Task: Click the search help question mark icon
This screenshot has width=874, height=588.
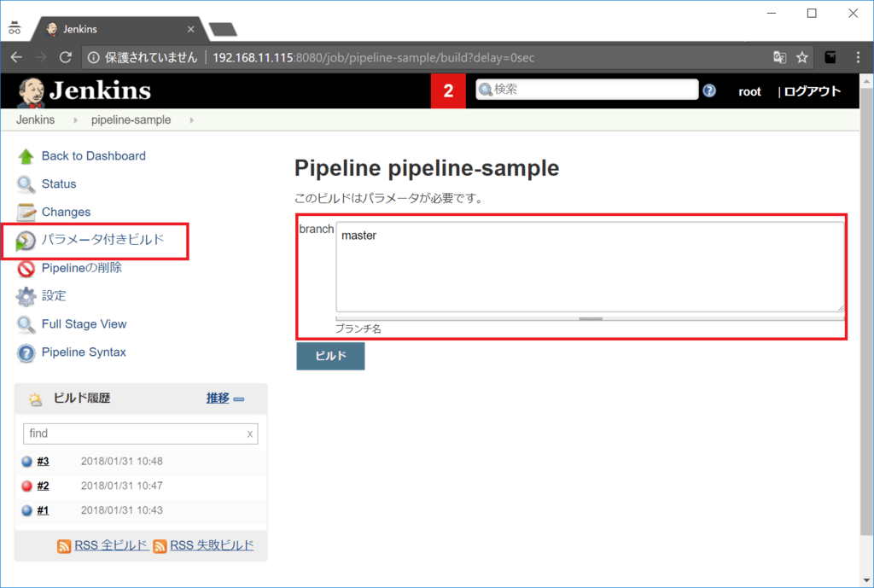Action: (709, 90)
